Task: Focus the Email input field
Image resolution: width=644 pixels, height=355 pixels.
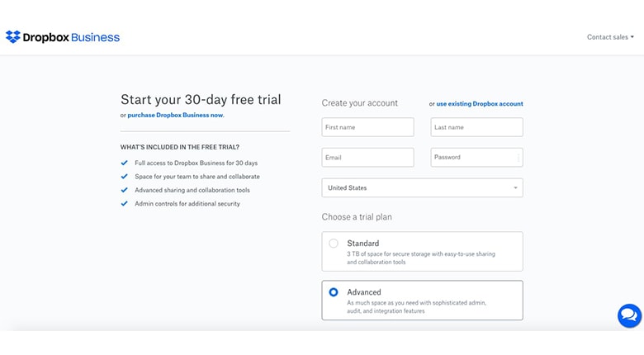Action: [x=367, y=158]
